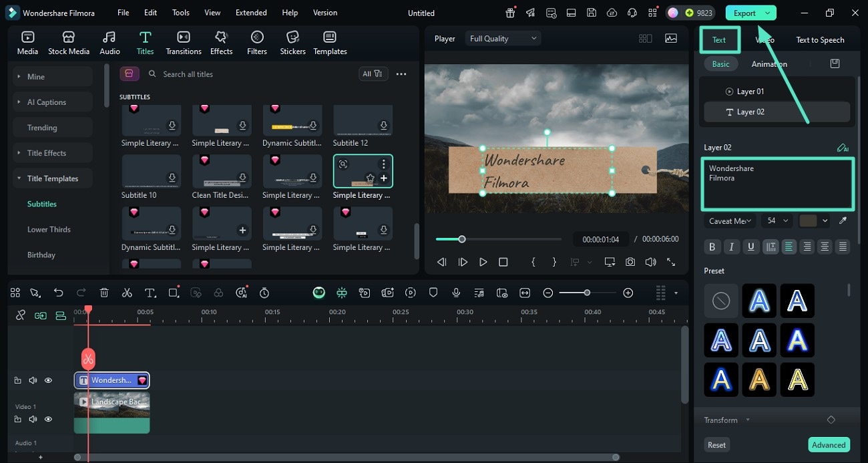Expand the AI Captions category
This screenshot has width=868, height=463.
53,102
